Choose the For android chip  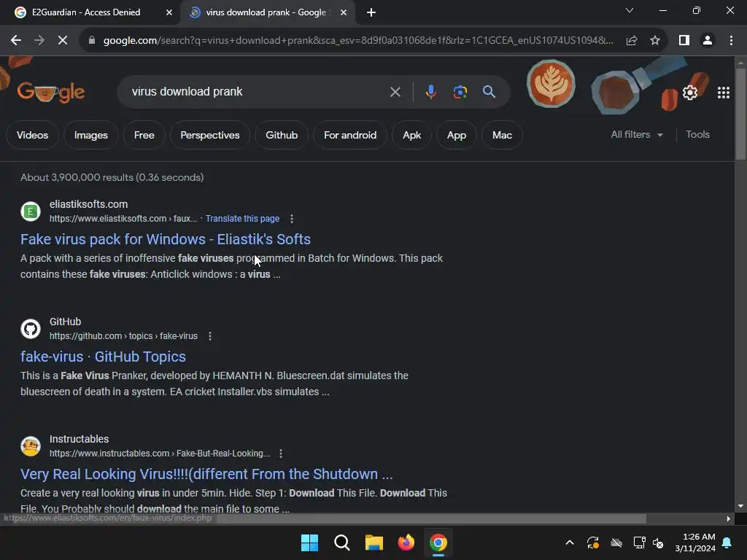(x=350, y=135)
